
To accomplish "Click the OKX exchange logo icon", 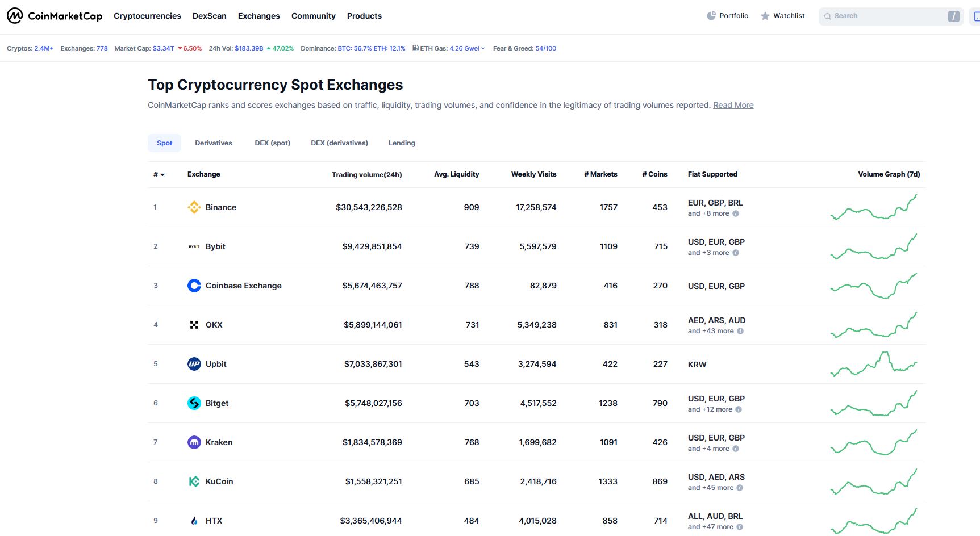I will 194,325.
